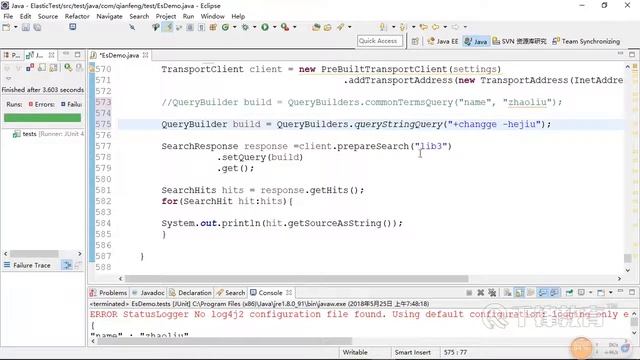640x360 pixels.
Task: Click Clear Console icon
Action: point(507,293)
